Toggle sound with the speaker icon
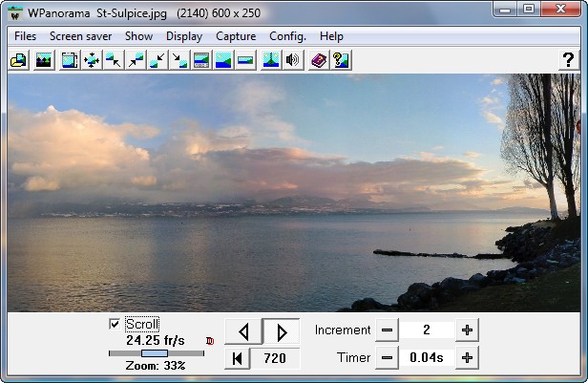This screenshot has width=588, height=383. click(x=292, y=60)
